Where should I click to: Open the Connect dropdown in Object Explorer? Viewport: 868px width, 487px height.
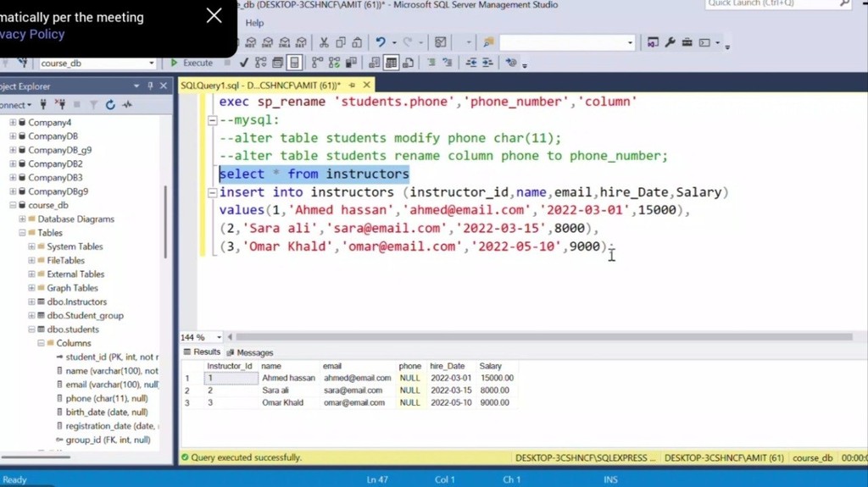pos(16,104)
